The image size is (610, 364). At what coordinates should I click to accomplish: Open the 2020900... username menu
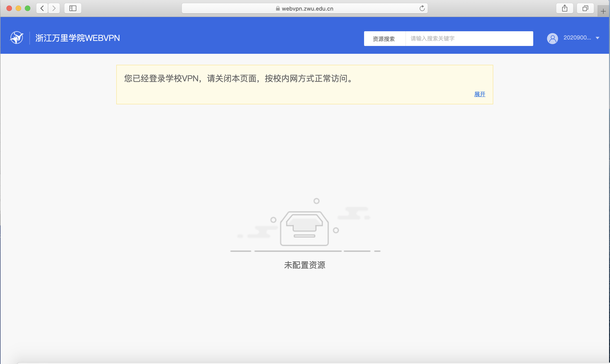tap(577, 38)
